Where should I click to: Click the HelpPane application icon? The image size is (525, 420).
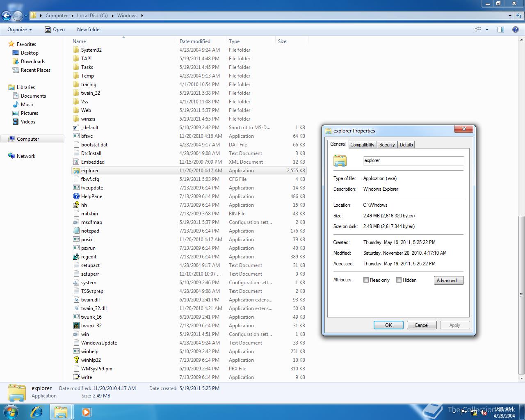click(76, 196)
